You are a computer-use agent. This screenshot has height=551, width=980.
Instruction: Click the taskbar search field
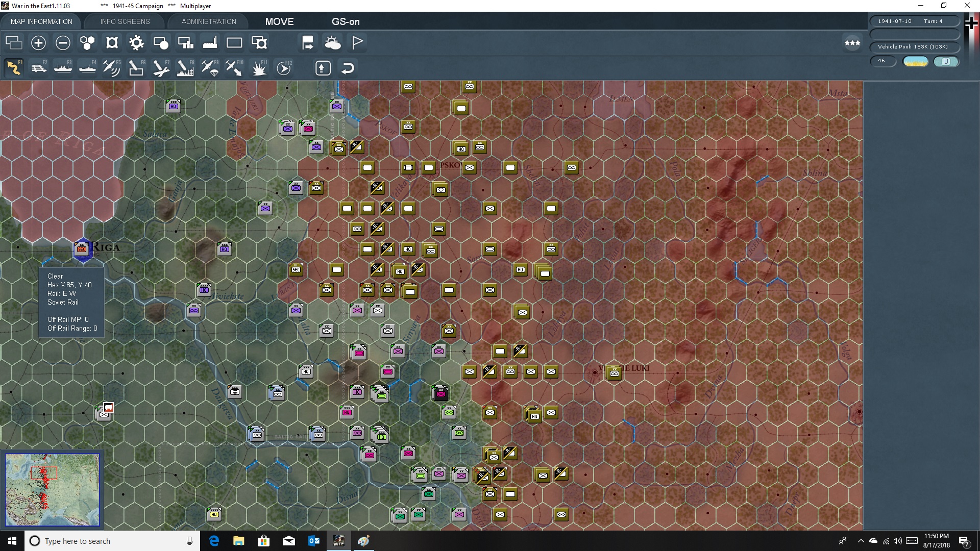point(112,541)
